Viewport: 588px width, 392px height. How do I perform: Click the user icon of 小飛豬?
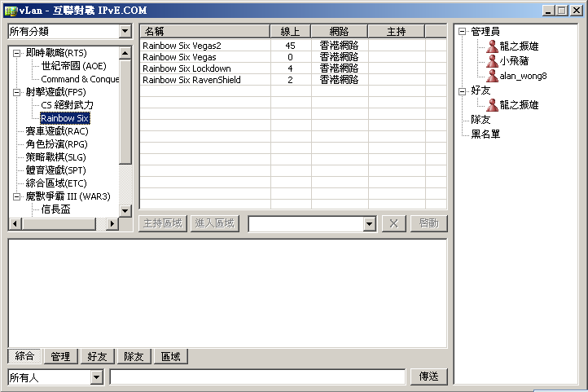click(492, 61)
